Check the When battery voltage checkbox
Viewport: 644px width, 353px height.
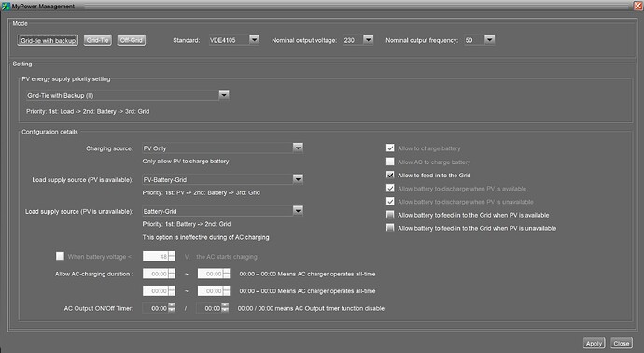[60, 256]
